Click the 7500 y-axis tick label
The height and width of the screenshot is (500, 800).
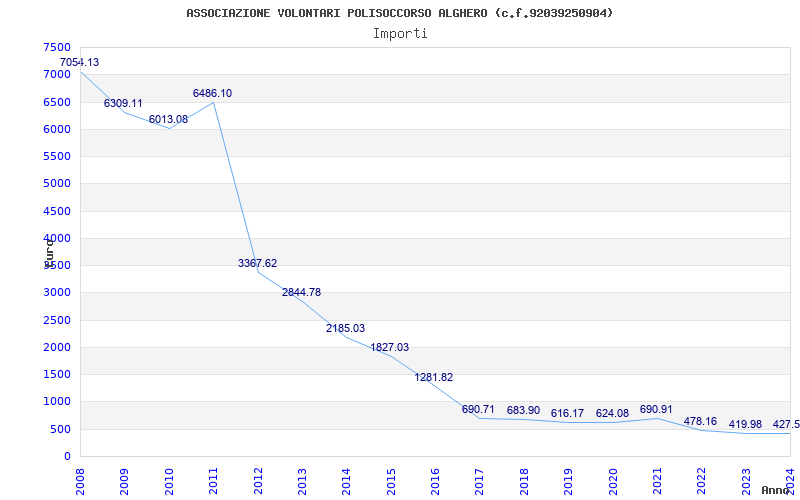(x=57, y=47)
